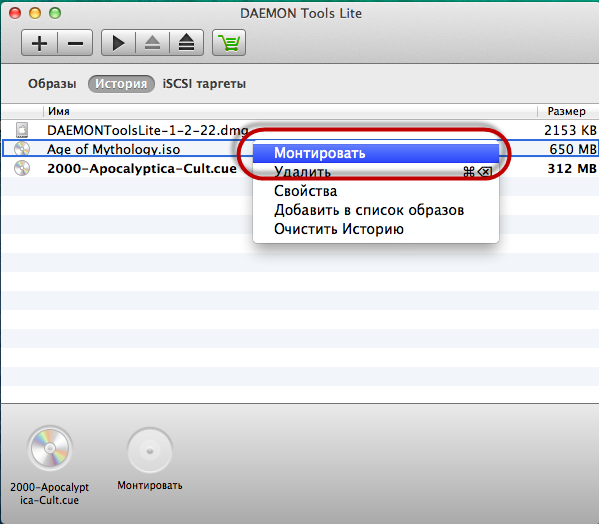Sort list by Размер column header
Image resolution: width=599 pixels, height=524 pixels.
click(568, 111)
